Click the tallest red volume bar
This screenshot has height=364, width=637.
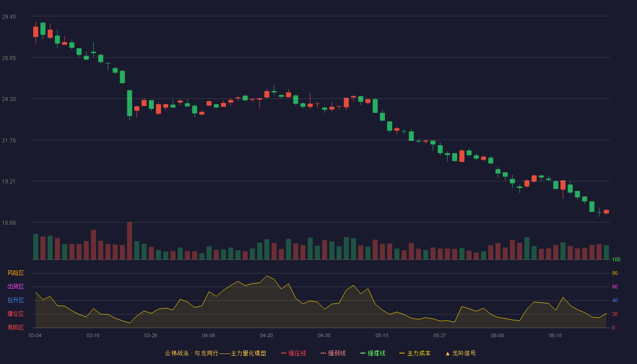pyautogui.click(x=130, y=241)
